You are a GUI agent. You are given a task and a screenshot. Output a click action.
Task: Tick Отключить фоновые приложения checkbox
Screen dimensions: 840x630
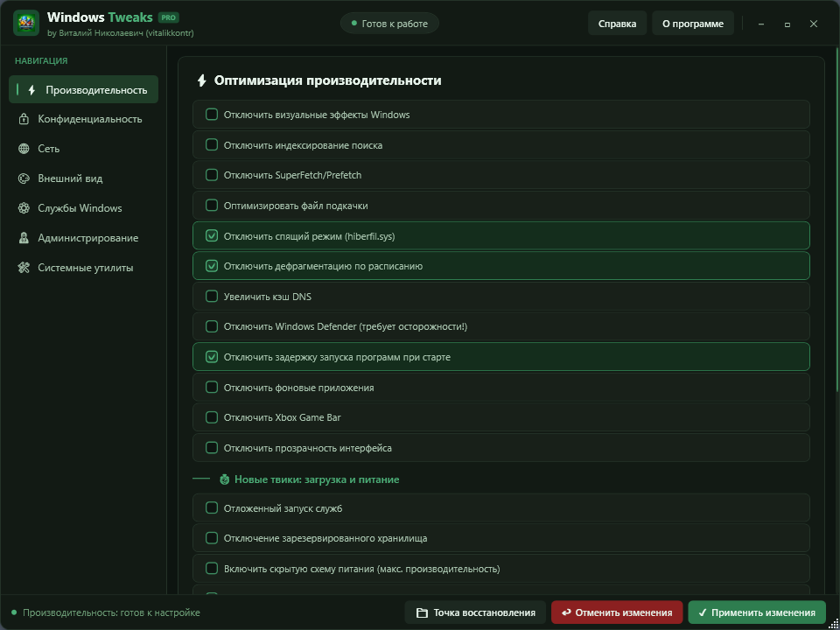(212, 387)
